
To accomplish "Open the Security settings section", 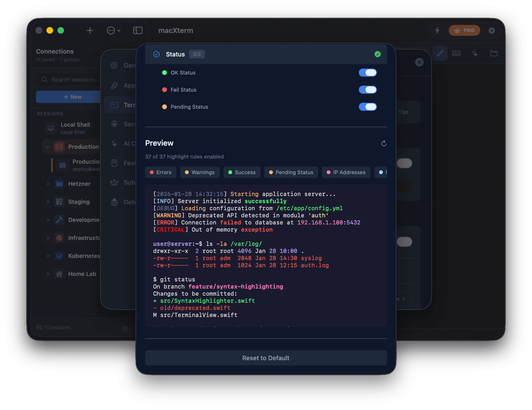I will click(x=114, y=124).
